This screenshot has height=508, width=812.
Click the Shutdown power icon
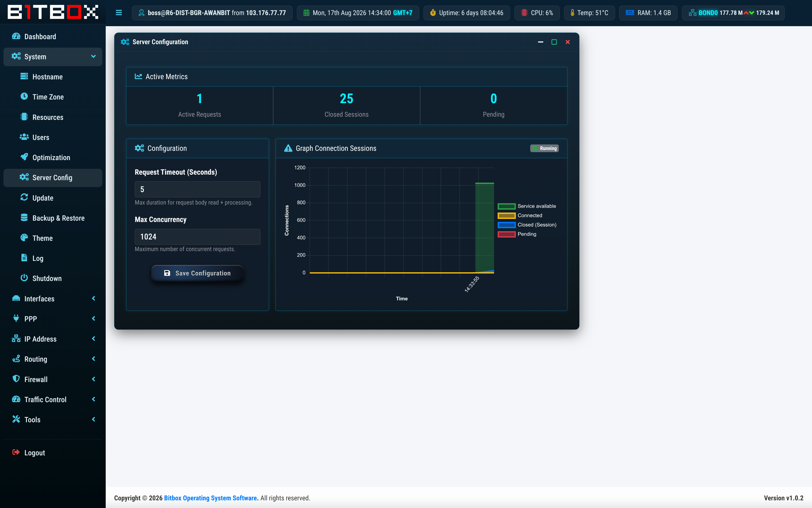coord(24,278)
